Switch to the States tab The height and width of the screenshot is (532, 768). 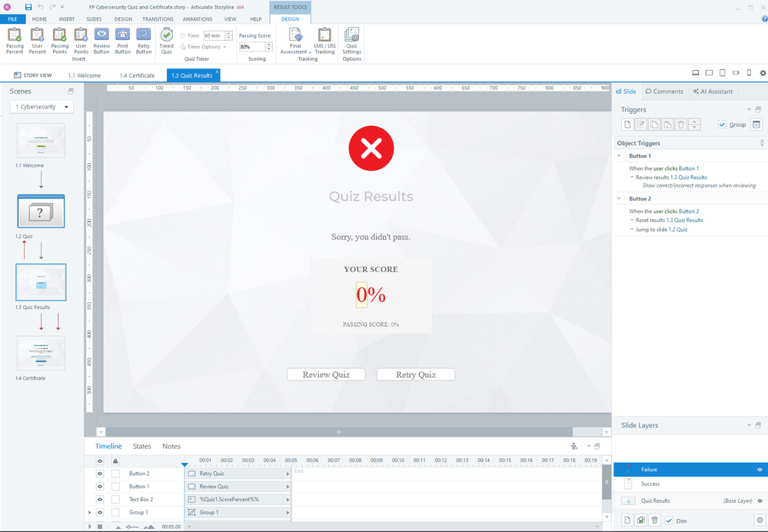[x=142, y=446]
